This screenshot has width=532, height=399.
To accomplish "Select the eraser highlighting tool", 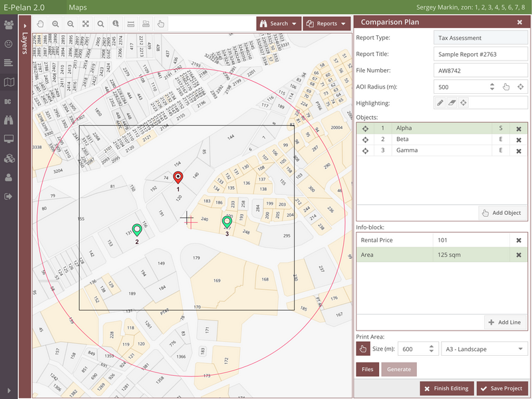I will (x=452, y=102).
